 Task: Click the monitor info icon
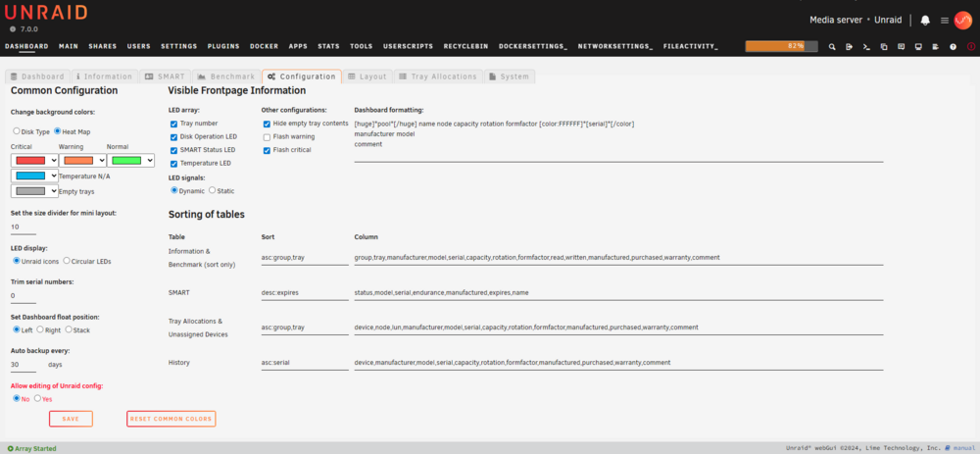pyautogui.click(x=918, y=46)
